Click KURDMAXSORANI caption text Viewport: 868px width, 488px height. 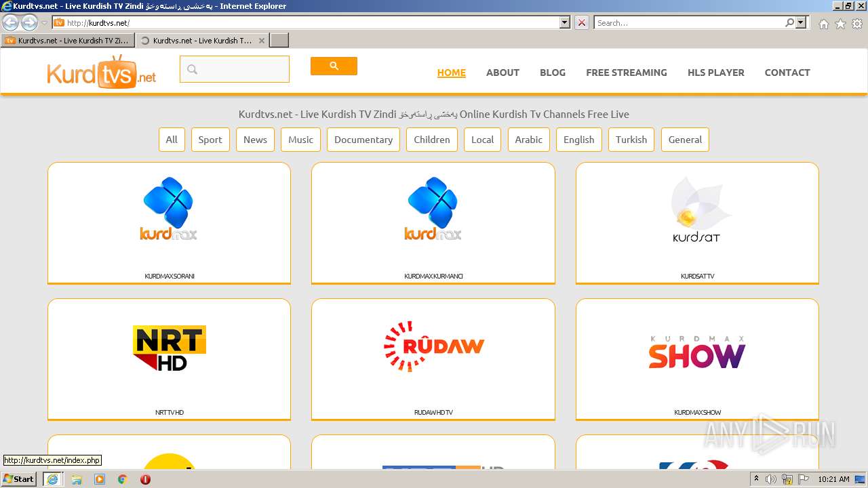[170, 277]
